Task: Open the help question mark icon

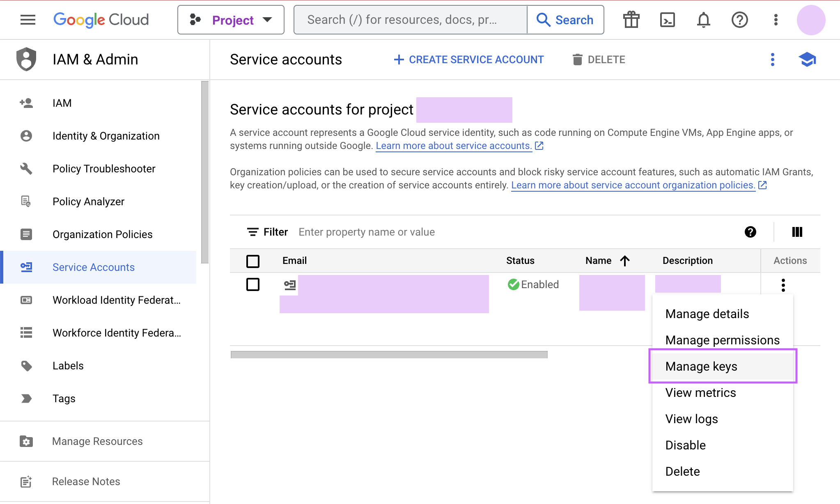Action: coord(739,19)
